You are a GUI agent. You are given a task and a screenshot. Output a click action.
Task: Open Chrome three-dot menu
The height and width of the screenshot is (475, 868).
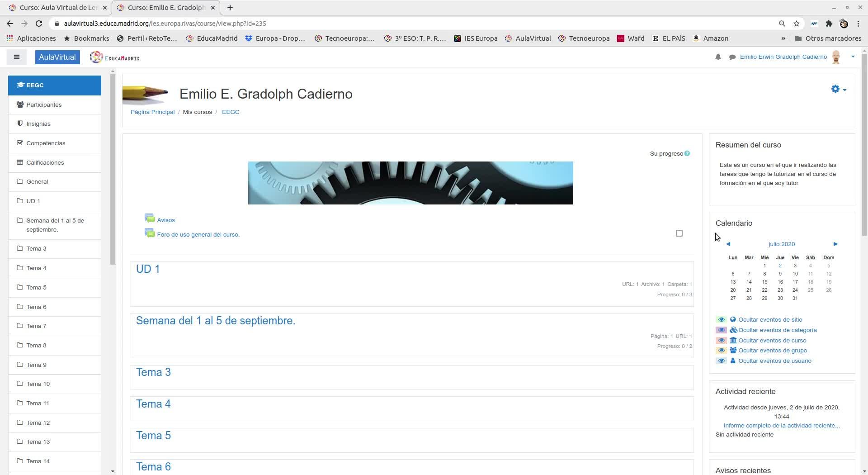pos(858,24)
